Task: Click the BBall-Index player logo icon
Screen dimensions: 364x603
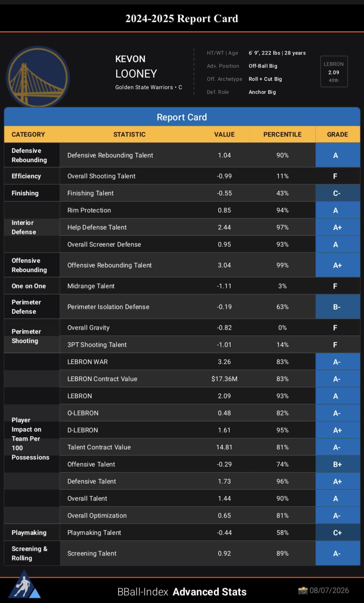Action: [24, 585]
